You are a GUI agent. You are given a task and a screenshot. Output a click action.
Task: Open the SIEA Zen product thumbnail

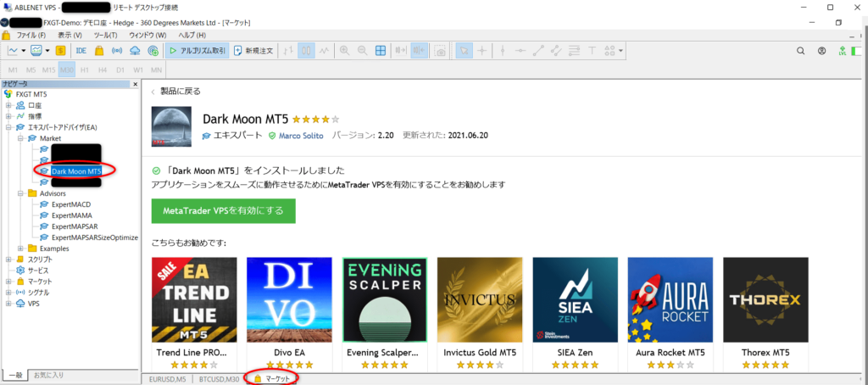576,299
